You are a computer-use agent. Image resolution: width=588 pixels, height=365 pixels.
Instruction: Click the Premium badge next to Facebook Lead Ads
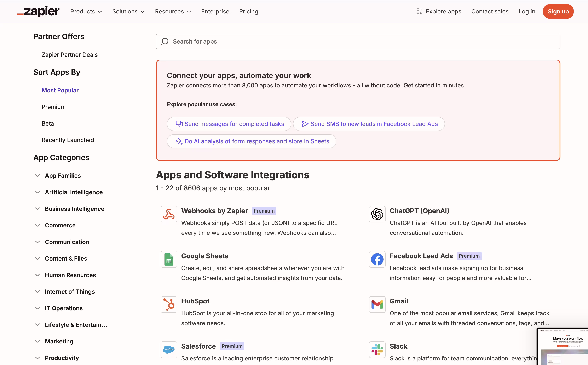click(x=469, y=256)
